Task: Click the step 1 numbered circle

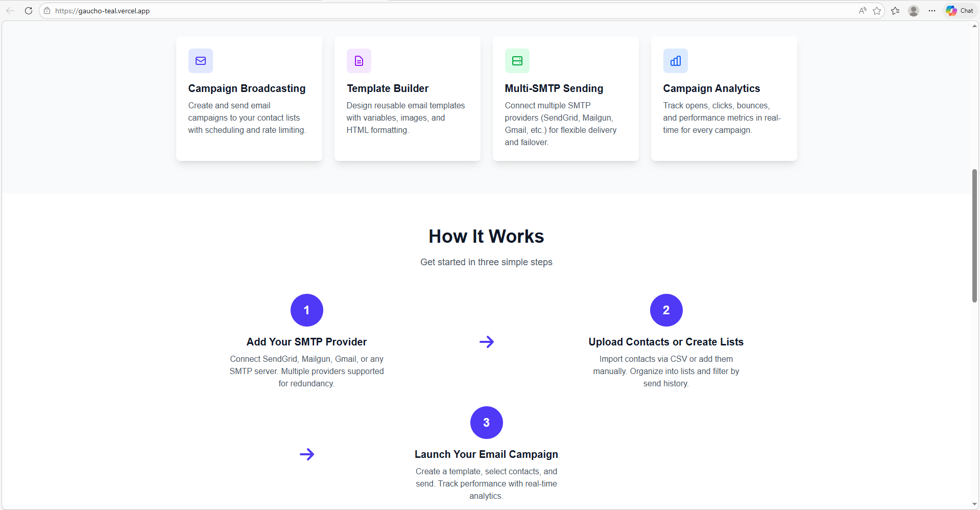Action: point(306,310)
